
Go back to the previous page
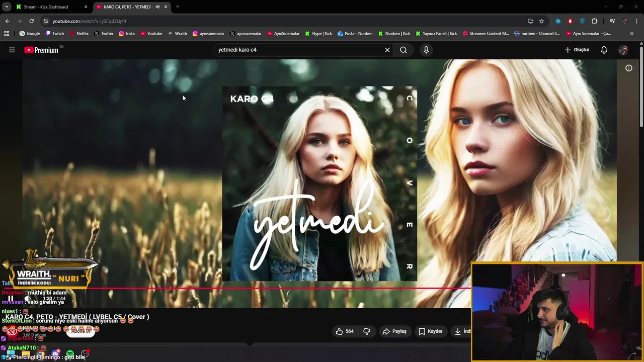coord(7,21)
